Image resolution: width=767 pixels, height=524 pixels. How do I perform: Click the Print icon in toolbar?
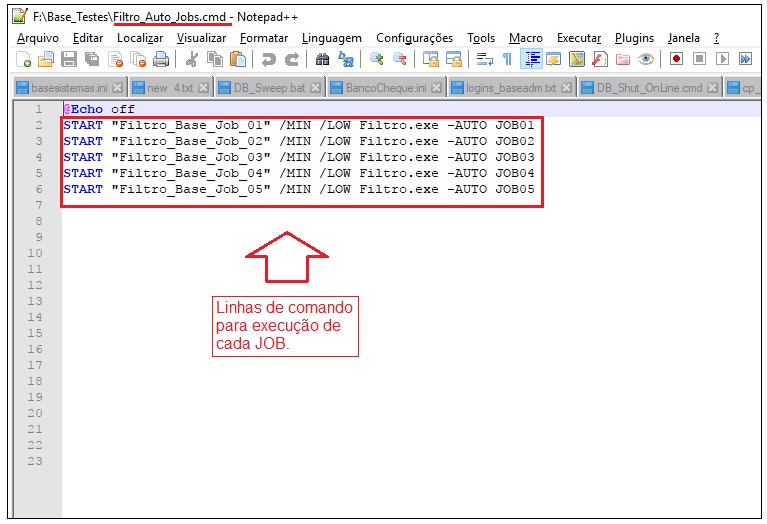160,60
